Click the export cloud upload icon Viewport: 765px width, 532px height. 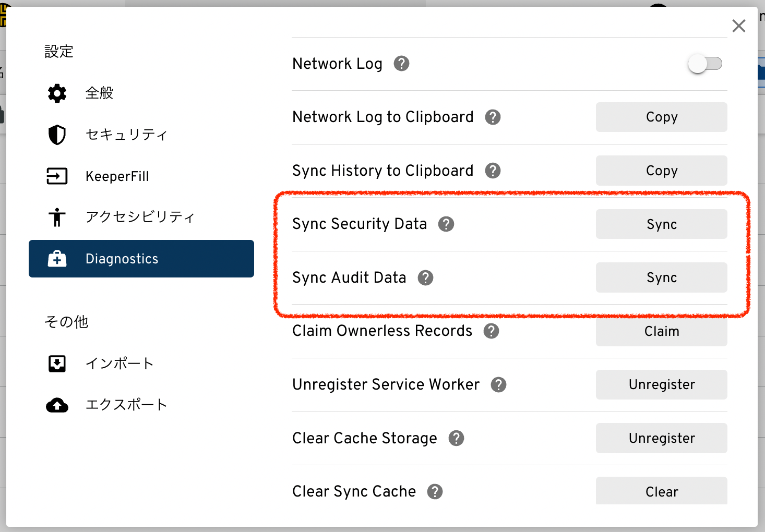click(57, 405)
